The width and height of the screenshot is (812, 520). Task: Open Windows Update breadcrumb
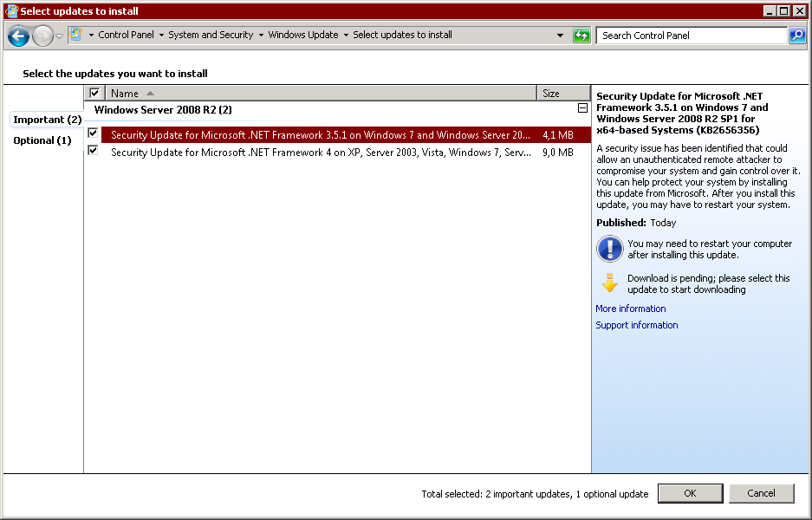pos(303,35)
